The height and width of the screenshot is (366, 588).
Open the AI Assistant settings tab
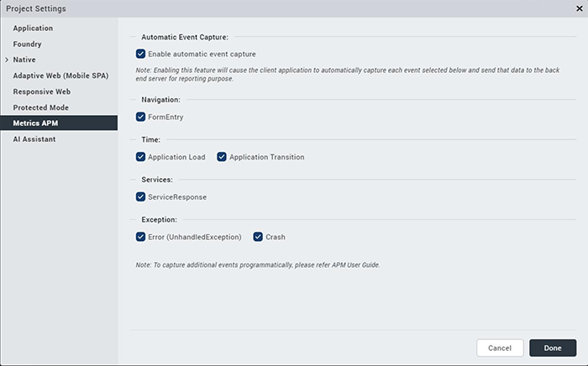[x=34, y=139]
